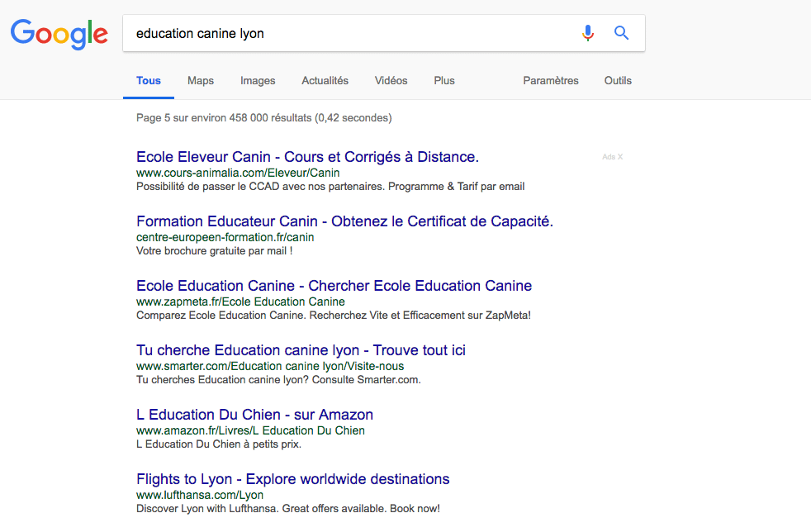The image size is (811, 532).
Task: Select the Tous tab
Action: coord(149,81)
